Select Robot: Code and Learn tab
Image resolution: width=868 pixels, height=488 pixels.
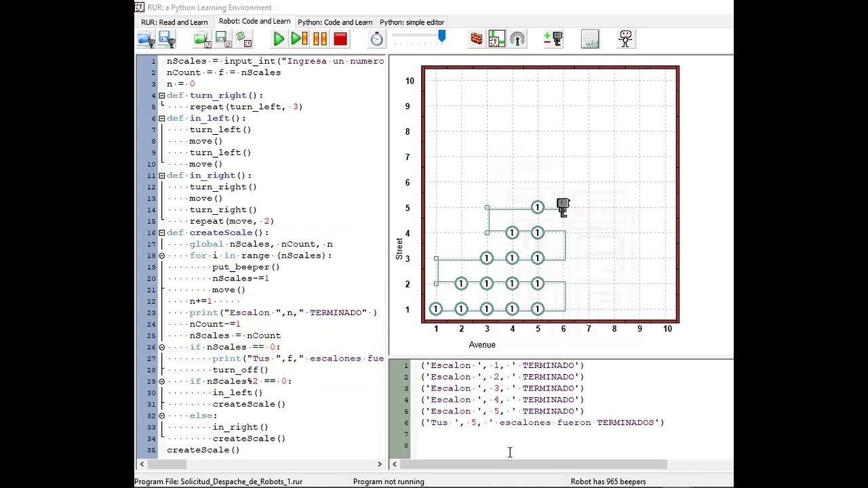[x=254, y=21]
